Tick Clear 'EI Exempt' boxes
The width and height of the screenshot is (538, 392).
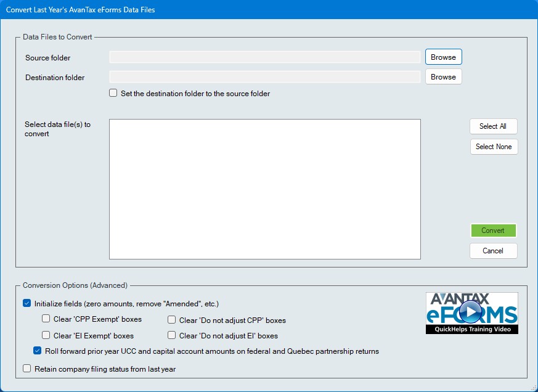tap(46, 336)
